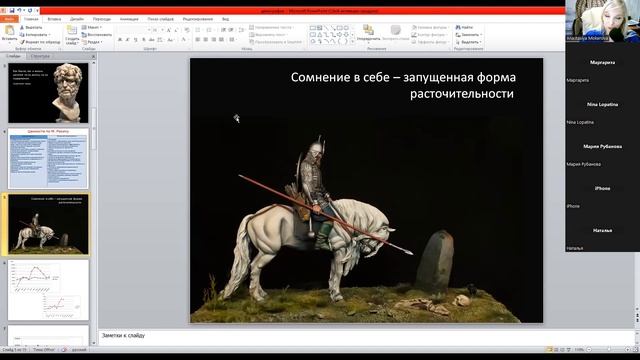
Task: Justify the text
Action: pos(221,40)
